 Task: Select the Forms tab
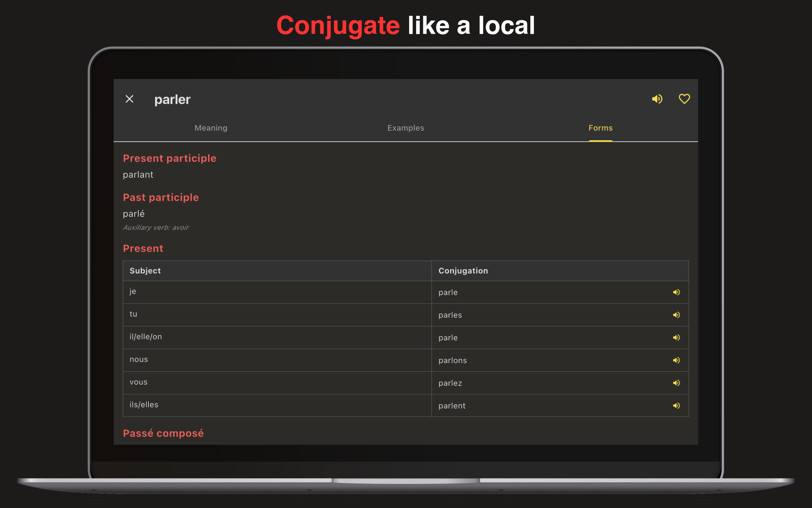coord(600,128)
